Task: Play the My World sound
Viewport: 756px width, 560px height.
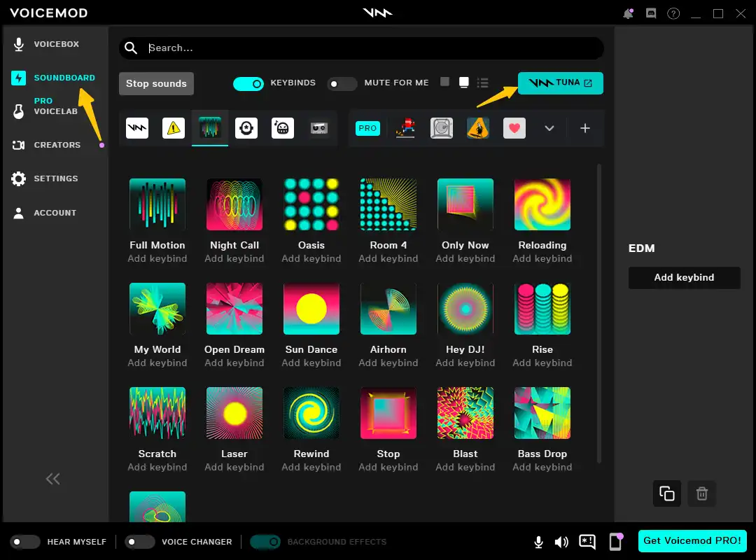Action: 157,309
